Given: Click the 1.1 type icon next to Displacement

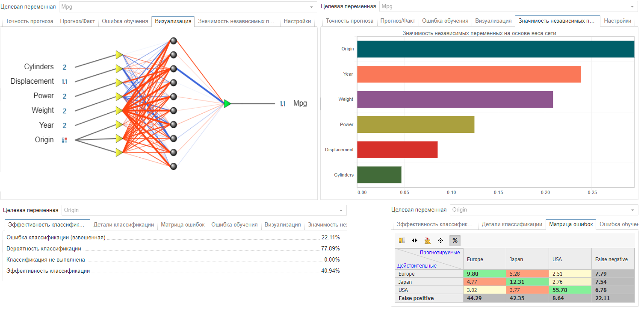Looking at the screenshot, I should tap(64, 82).
